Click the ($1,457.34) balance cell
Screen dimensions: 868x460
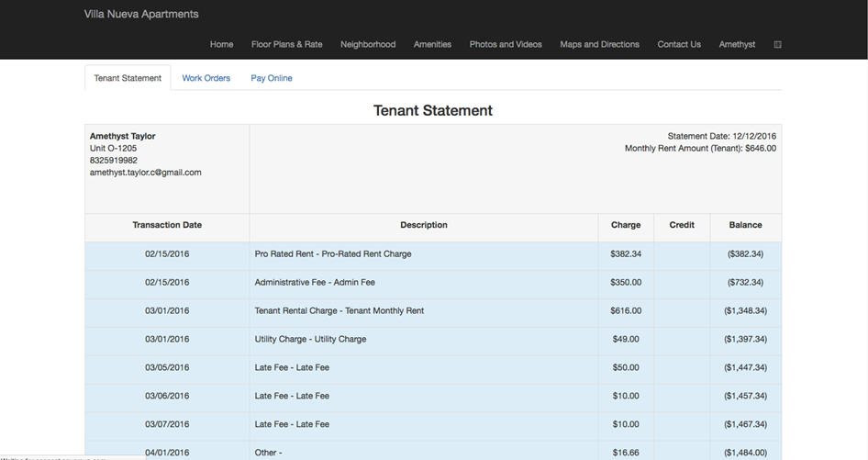745,396
